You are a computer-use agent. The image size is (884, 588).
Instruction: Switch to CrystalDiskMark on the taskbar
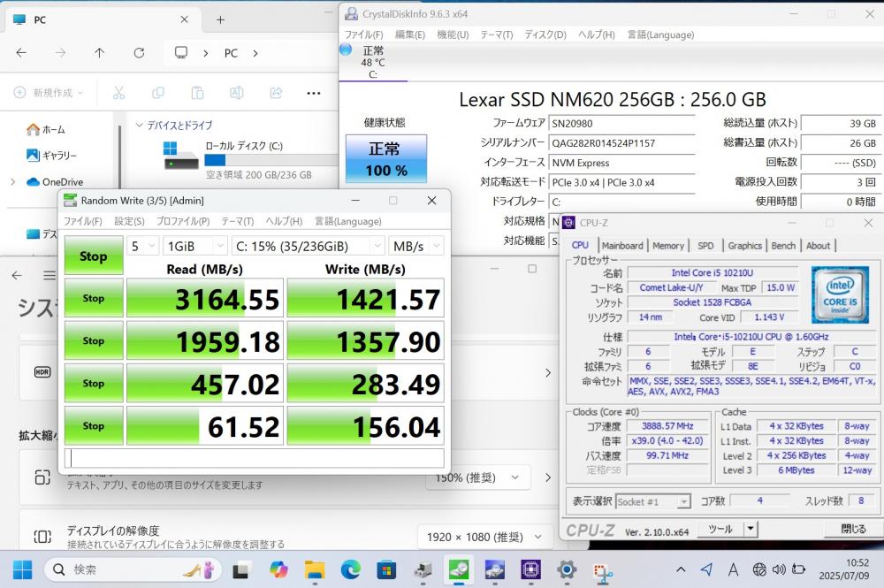[459, 570]
